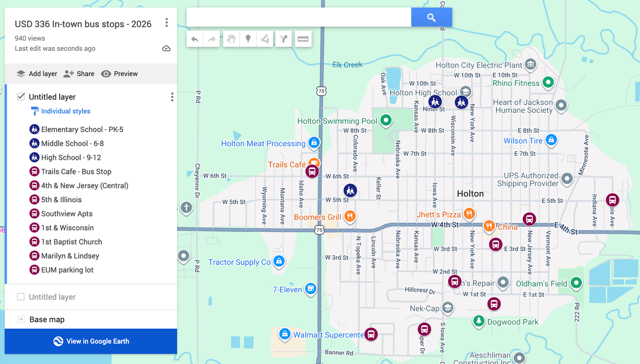This screenshot has height=364, width=640.
Task: Select the measure distances ruler tool
Action: tap(303, 39)
